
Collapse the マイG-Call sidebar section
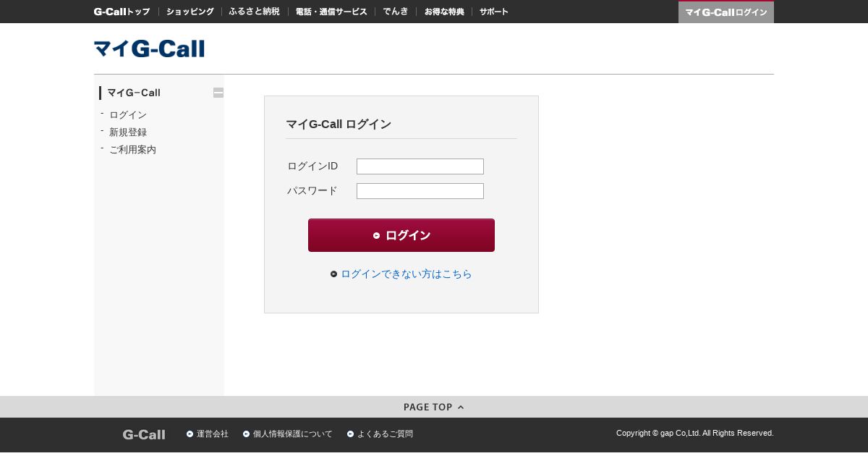[218, 93]
